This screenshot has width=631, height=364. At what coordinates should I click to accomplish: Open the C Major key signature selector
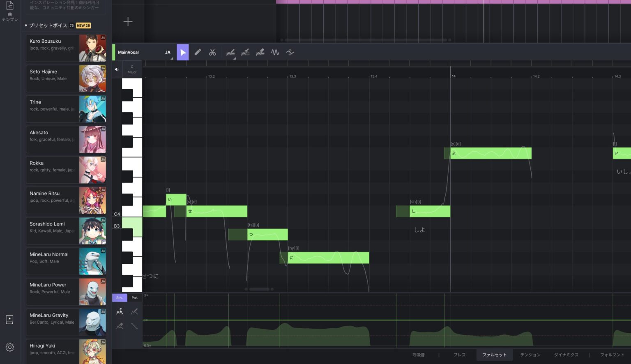pos(132,69)
